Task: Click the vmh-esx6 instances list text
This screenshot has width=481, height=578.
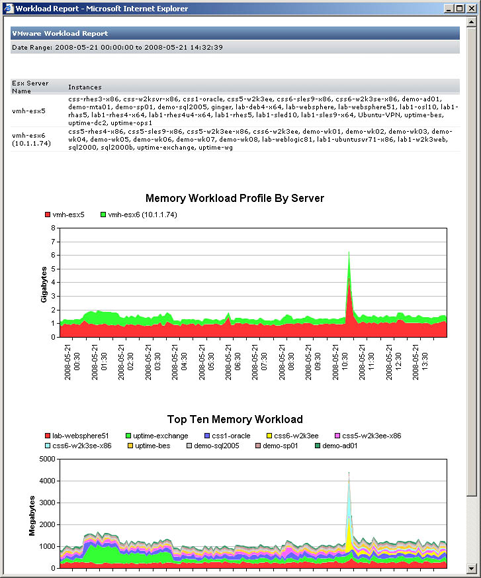Action: tap(260, 139)
